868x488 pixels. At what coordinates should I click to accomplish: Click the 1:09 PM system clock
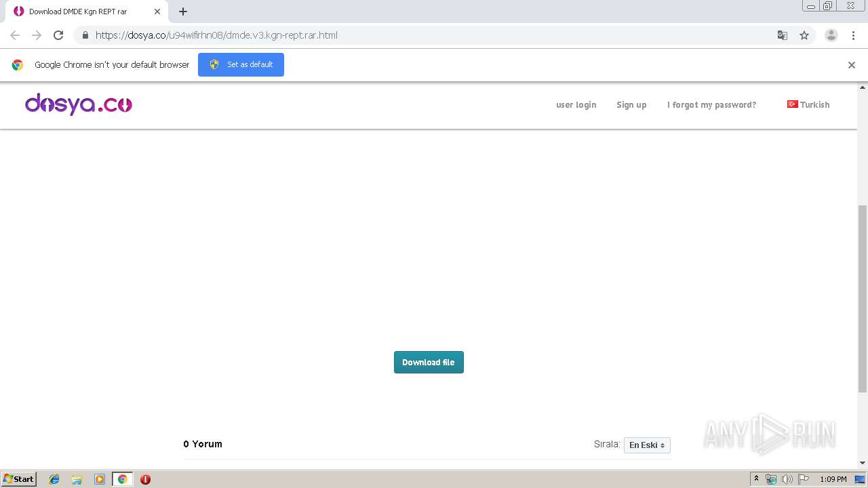pyautogui.click(x=833, y=479)
